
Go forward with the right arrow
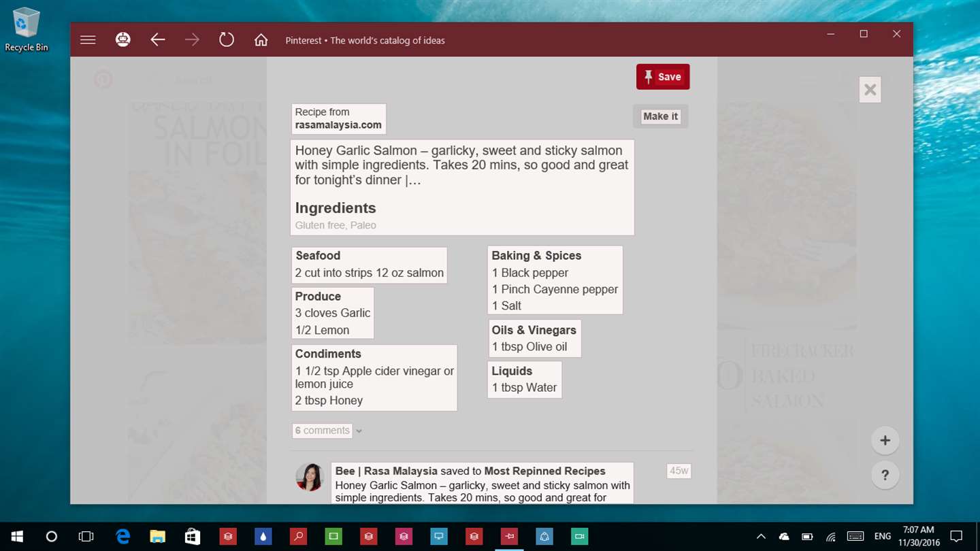click(x=192, y=40)
